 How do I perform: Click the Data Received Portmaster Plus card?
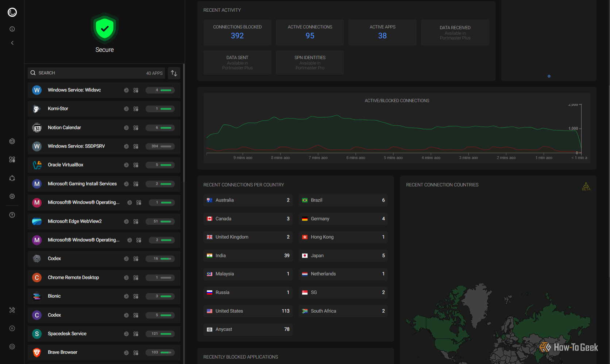455,32
